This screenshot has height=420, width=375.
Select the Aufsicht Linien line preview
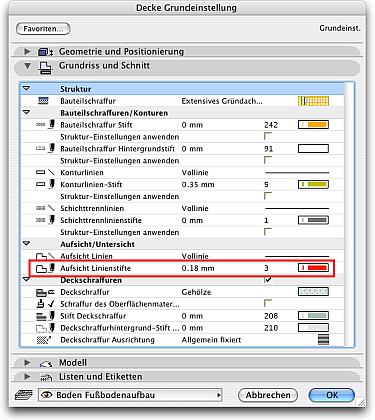click(x=297, y=256)
